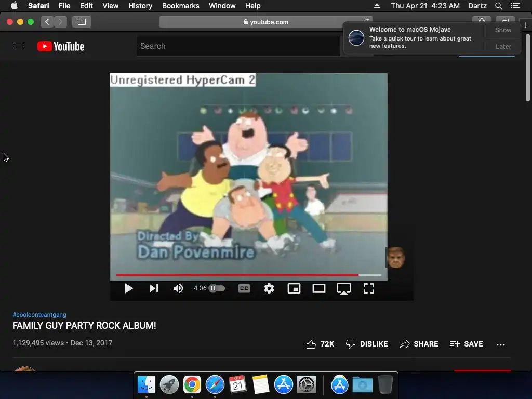Screen dimensions: 532x399
Task: Open Notification Center list icon
Action: point(515,6)
